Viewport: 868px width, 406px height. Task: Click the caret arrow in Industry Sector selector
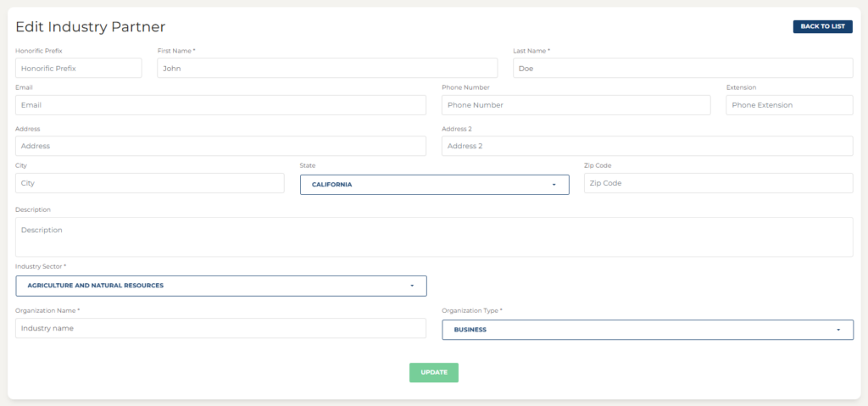pyautogui.click(x=412, y=286)
